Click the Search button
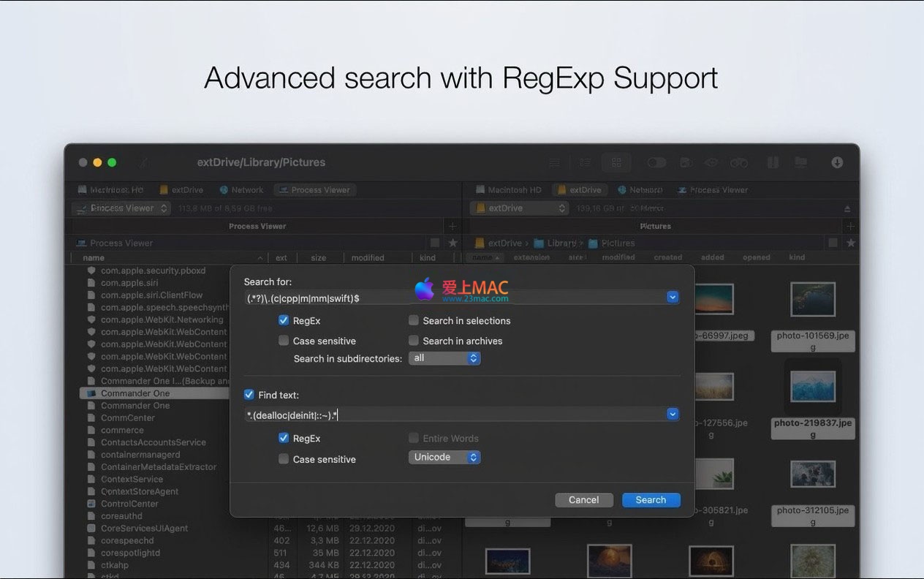Screen dimensions: 924x579 pyautogui.click(x=651, y=500)
